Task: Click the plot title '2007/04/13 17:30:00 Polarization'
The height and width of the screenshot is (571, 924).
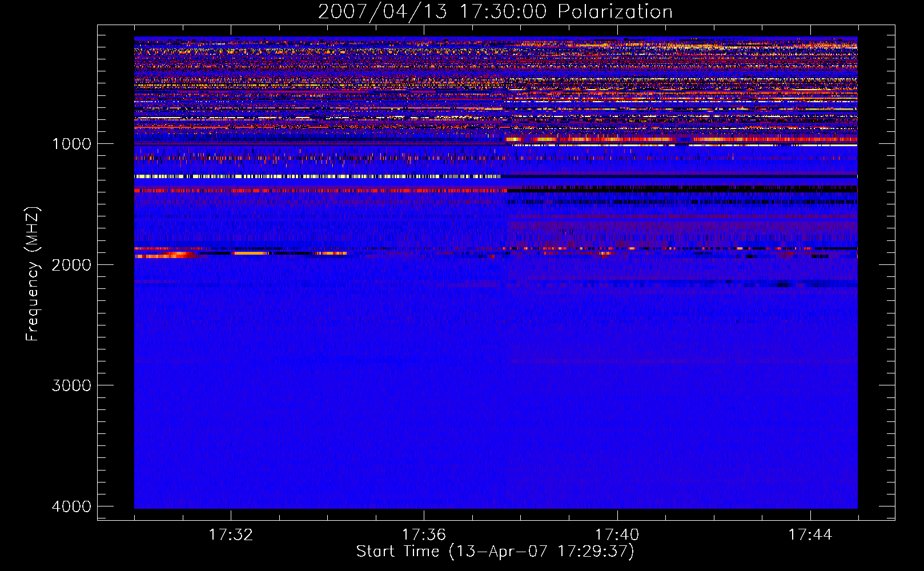Action: click(495, 12)
